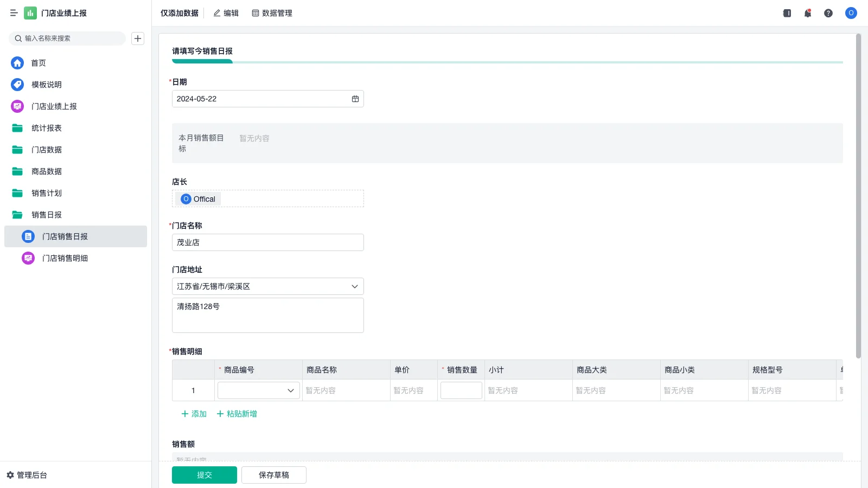Click 粘贴新增 link under the table

coord(237,414)
